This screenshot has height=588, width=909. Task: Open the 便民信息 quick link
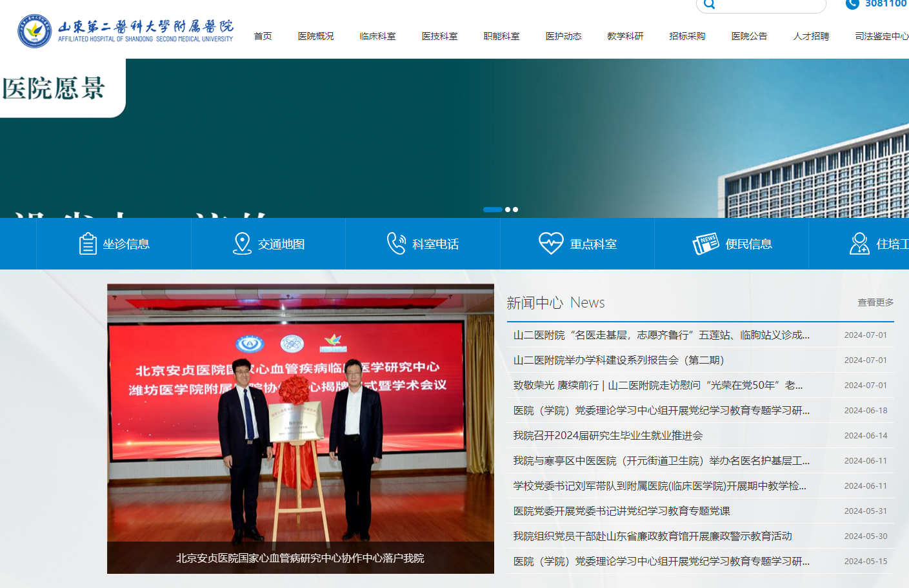click(x=732, y=244)
